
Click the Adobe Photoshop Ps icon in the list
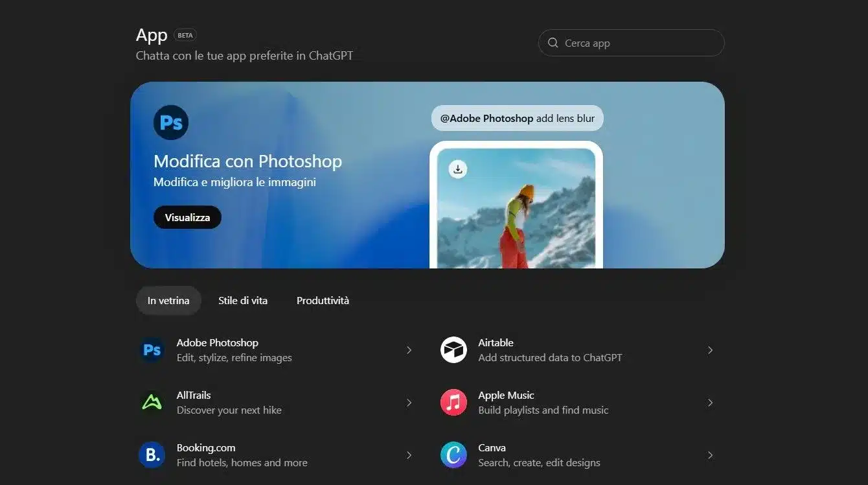(151, 350)
